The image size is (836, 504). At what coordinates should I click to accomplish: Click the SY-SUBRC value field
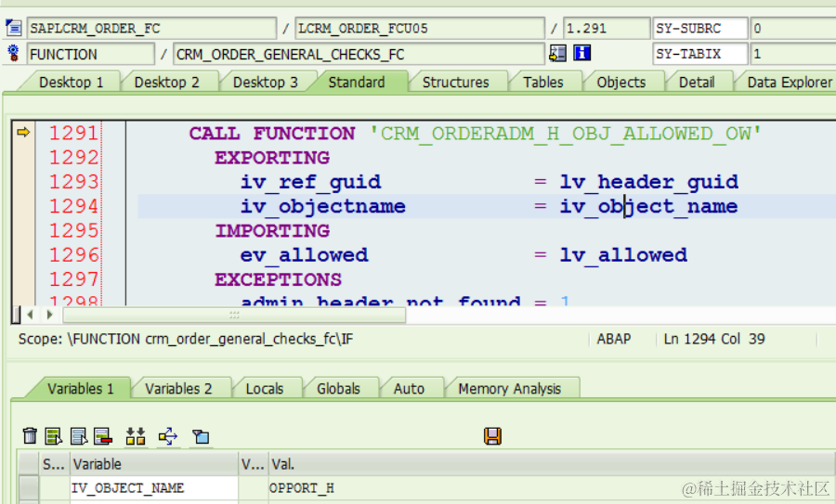click(x=793, y=28)
